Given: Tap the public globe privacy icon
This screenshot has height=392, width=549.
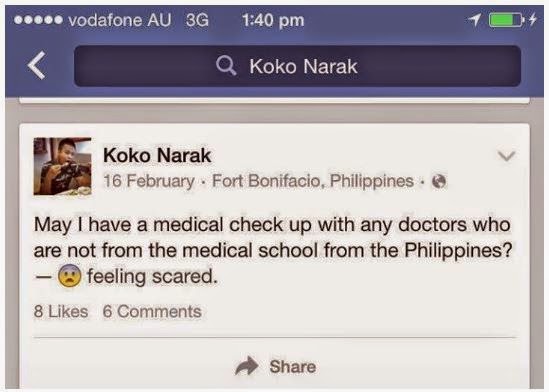Looking at the screenshot, I should pyautogui.click(x=439, y=182).
